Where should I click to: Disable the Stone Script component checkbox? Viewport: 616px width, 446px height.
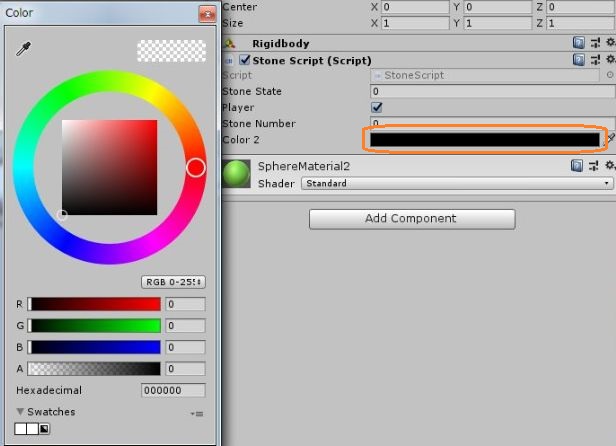click(245, 60)
